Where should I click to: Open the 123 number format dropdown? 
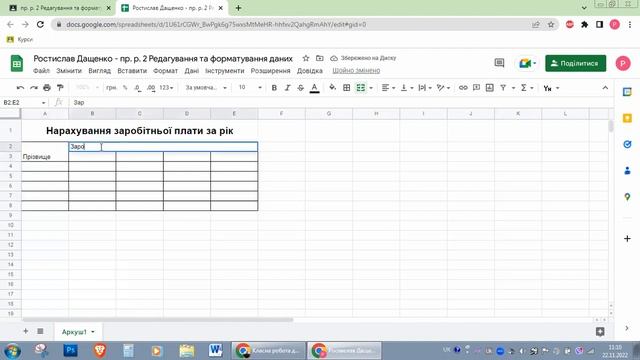[x=166, y=88]
